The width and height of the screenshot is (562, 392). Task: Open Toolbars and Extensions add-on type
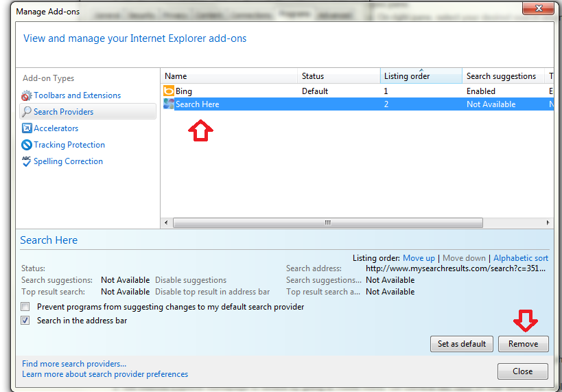[77, 95]
